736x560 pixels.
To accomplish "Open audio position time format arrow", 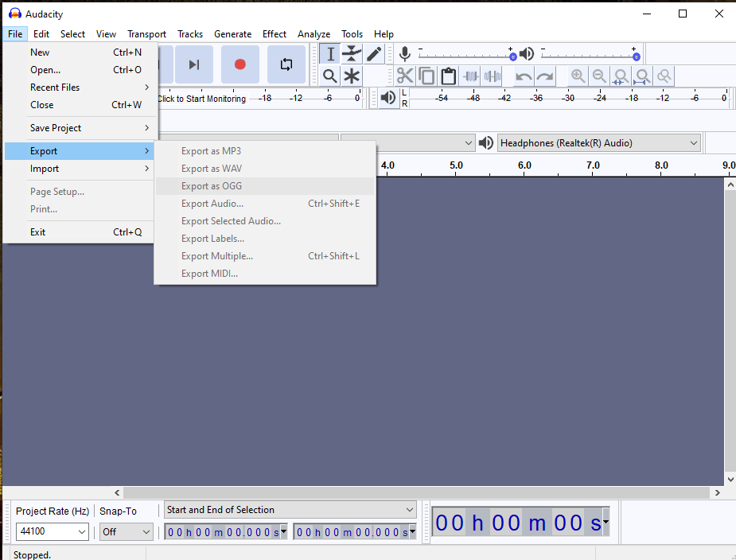I will click(x=606, y=522).
